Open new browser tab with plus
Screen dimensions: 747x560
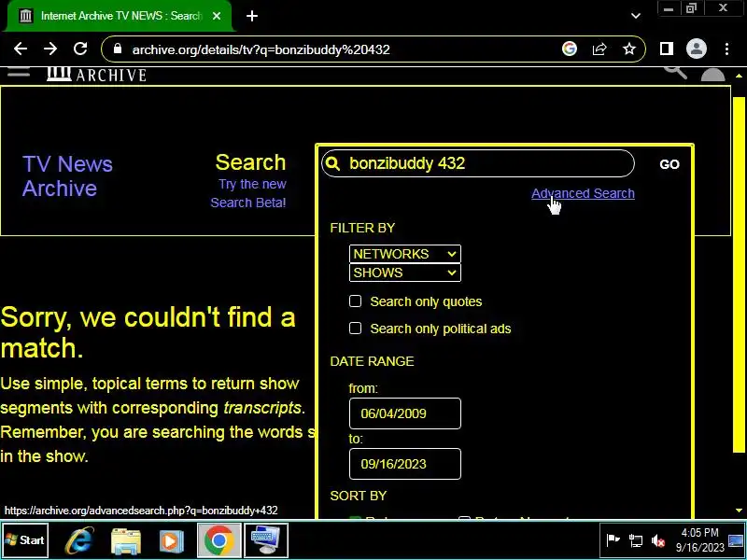252,16
